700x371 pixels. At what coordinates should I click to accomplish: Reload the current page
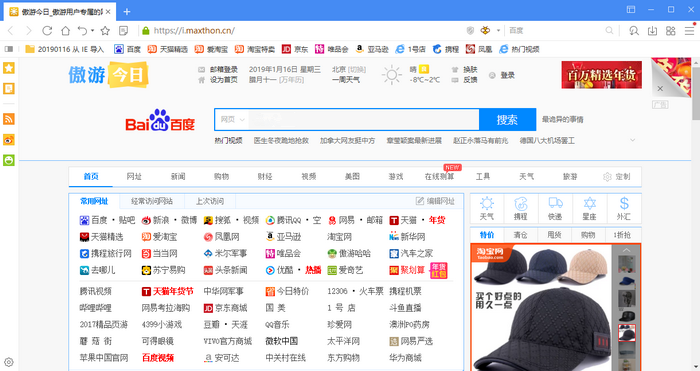(x=47, y=31)
